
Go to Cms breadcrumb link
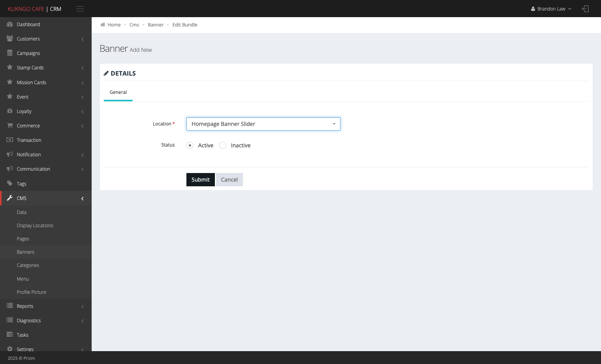(134, 25)
